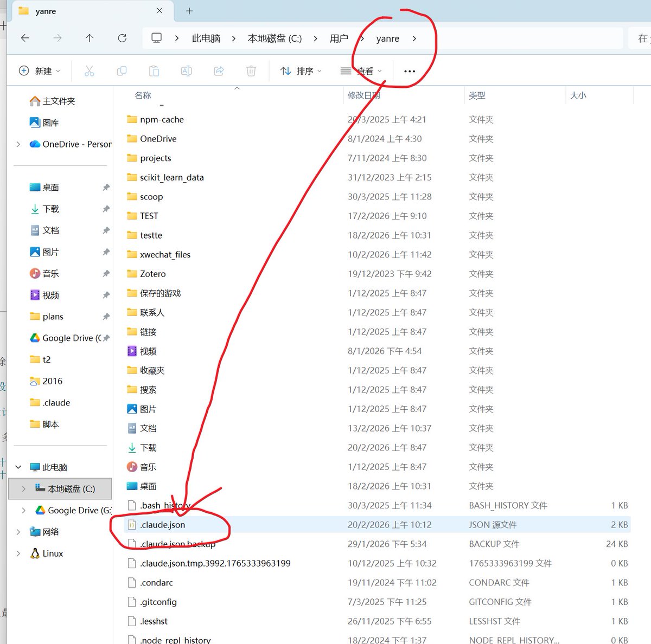The width and height of the screenshot is (651, 644).
Task: Click the computer icon in address bar
Action: [x=157, y=38]
